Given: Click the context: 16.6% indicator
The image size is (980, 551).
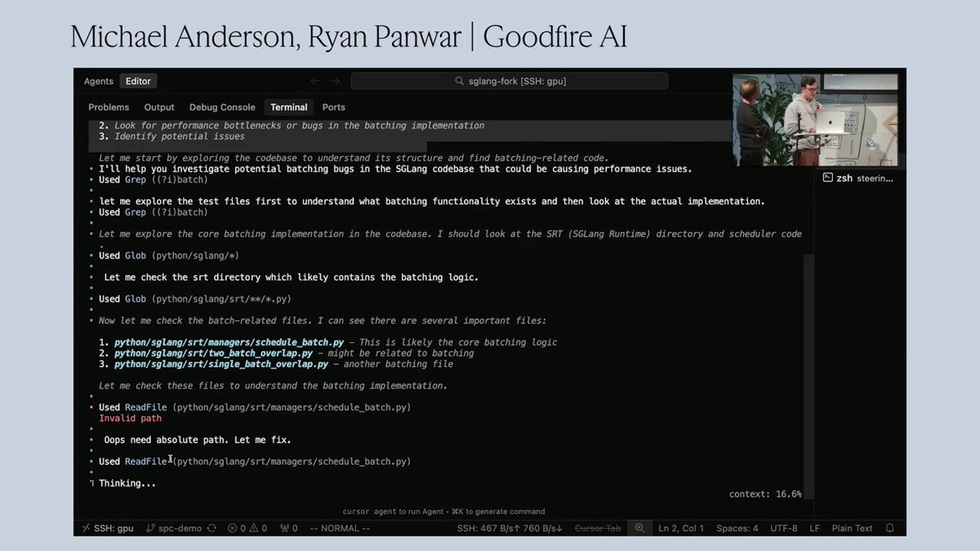Looking at the screenshot, I should coord(765,494).
